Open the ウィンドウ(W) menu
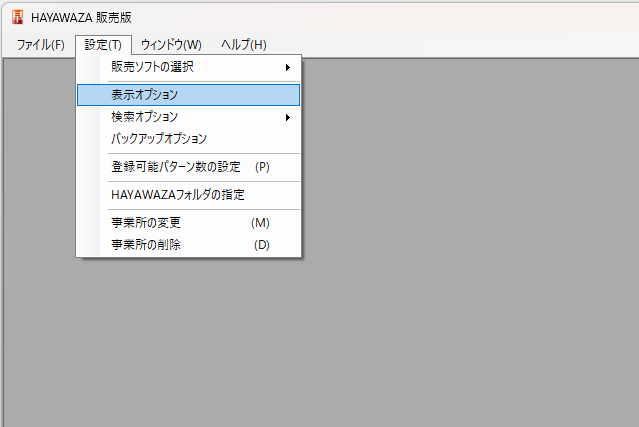The image size is (639, 427). coord(171,45)
